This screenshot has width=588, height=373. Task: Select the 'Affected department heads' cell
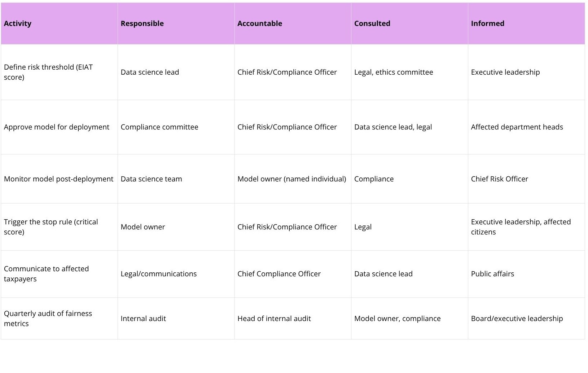[x=526, y=127]
